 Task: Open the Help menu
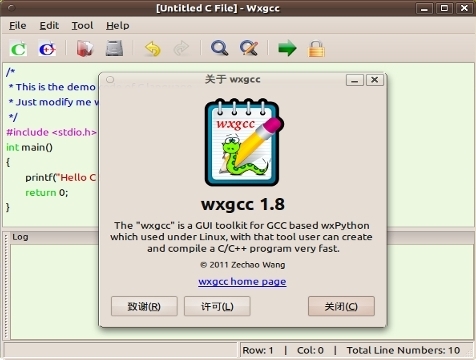[x=118, y=26]
